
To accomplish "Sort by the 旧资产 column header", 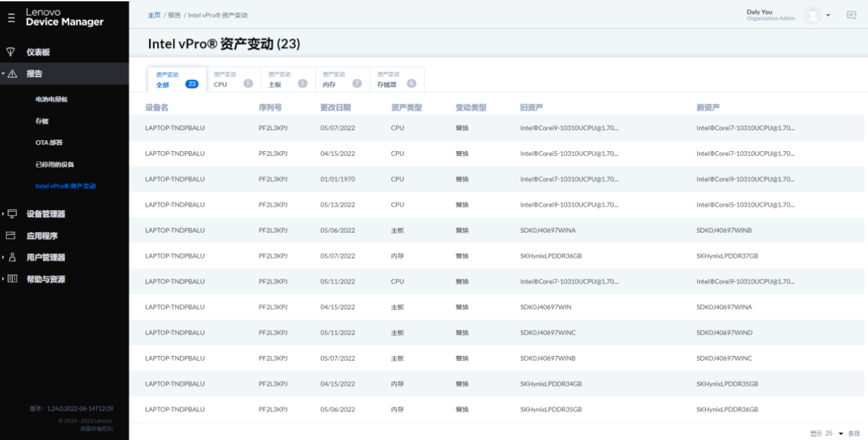I will (531, 107).
